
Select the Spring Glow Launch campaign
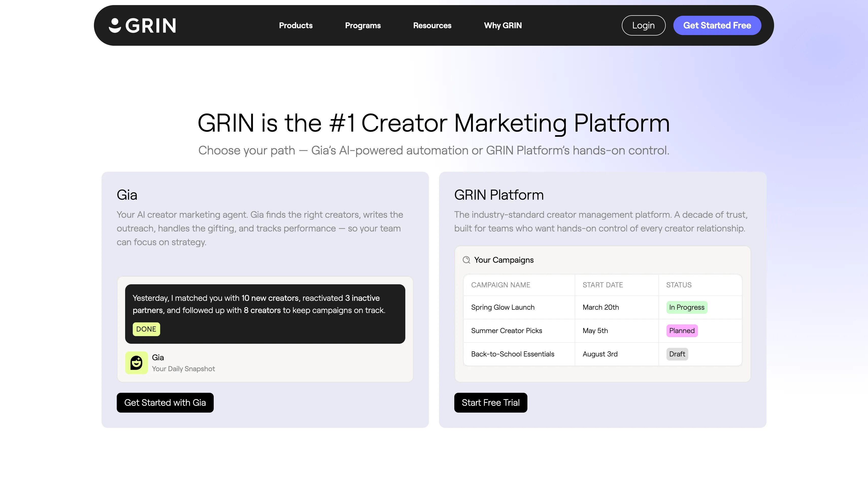503,307
